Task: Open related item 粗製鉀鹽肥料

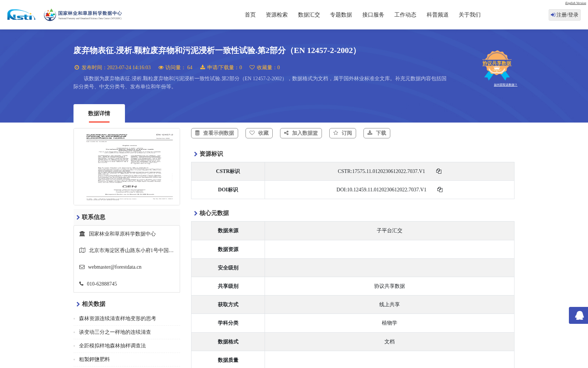Action: point(94,360)
